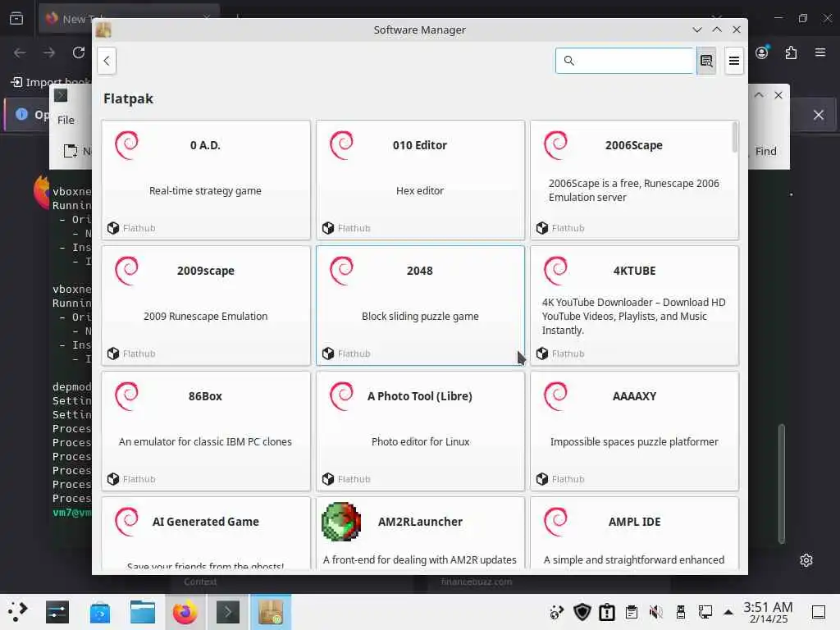Click the AAAAXY Debian swirl icon

555,396
